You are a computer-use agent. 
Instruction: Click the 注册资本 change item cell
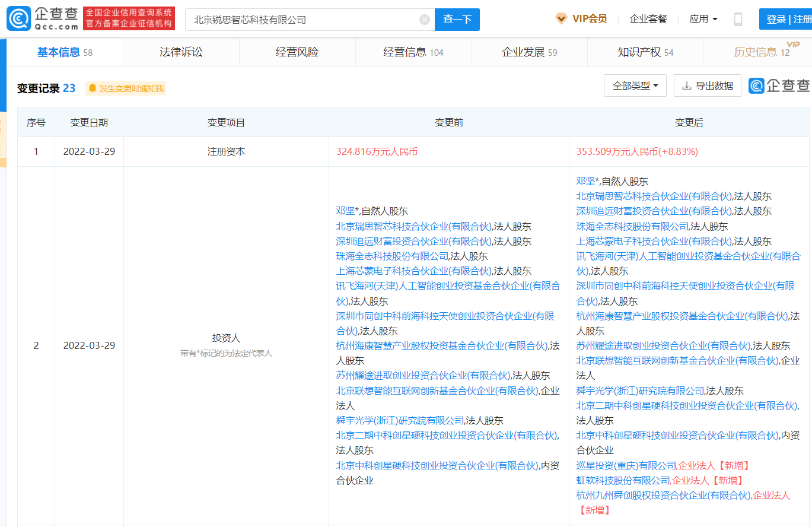tap(226, 151)
